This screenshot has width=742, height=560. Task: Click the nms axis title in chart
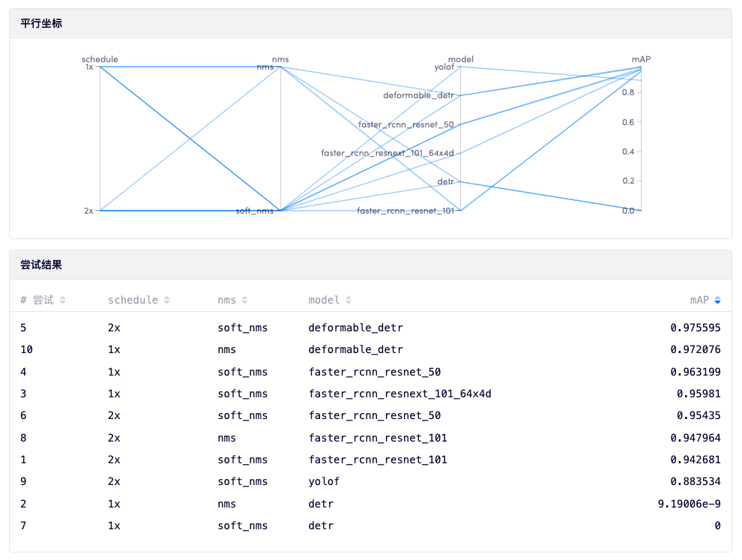[x=280, y=59]
